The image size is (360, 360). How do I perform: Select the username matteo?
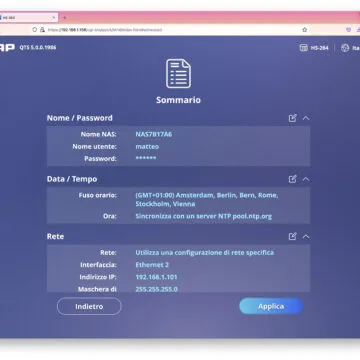(147, 146)
